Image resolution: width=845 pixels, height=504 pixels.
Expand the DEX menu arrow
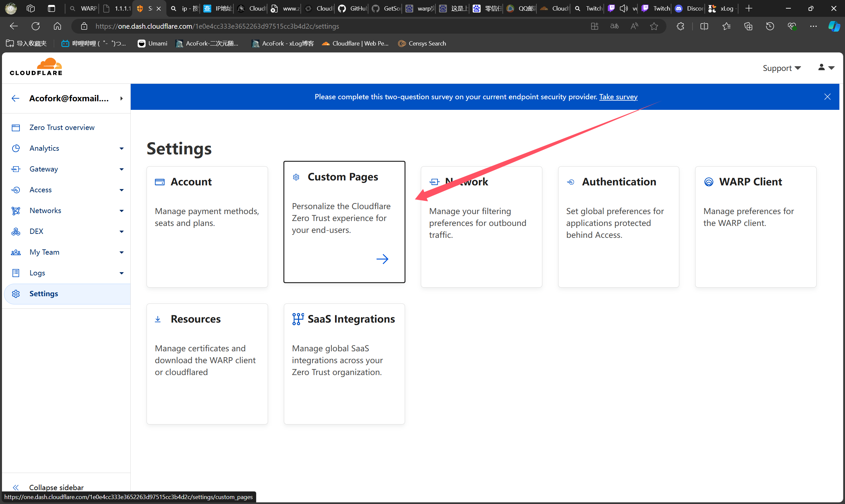(122, 232)
